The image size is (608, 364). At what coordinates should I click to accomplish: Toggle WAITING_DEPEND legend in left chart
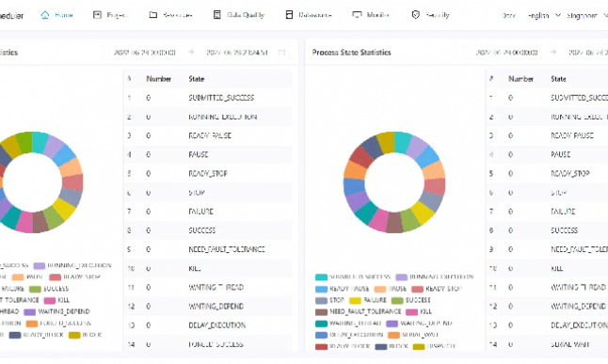tap(56, 311)
